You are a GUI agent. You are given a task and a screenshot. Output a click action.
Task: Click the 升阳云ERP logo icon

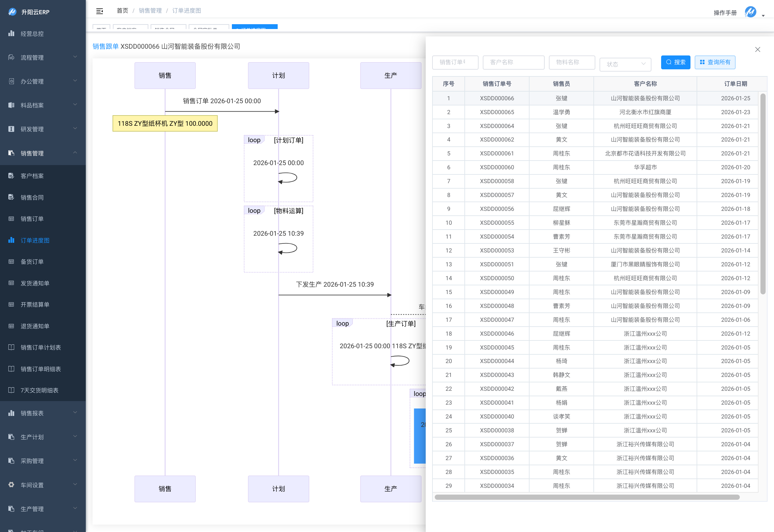[12, 12]
